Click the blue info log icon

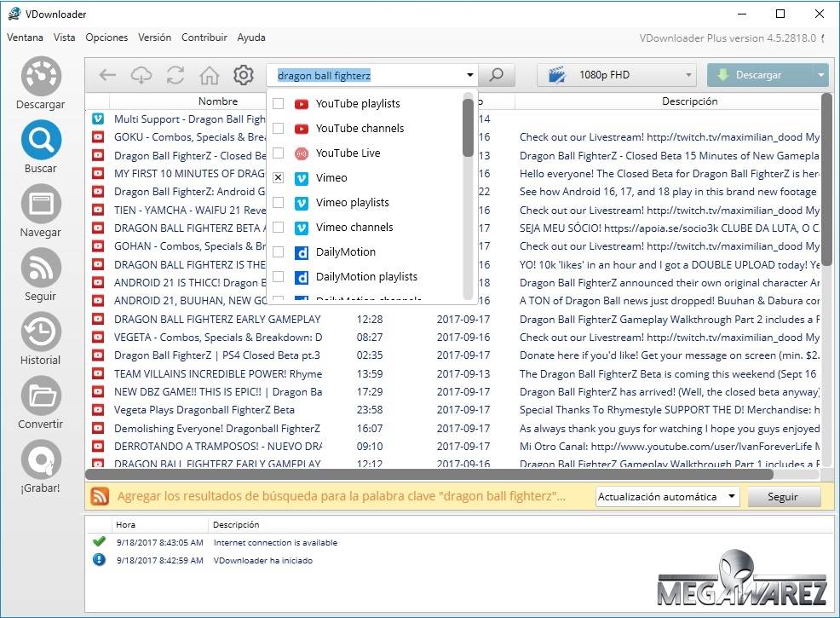point(99,559)
